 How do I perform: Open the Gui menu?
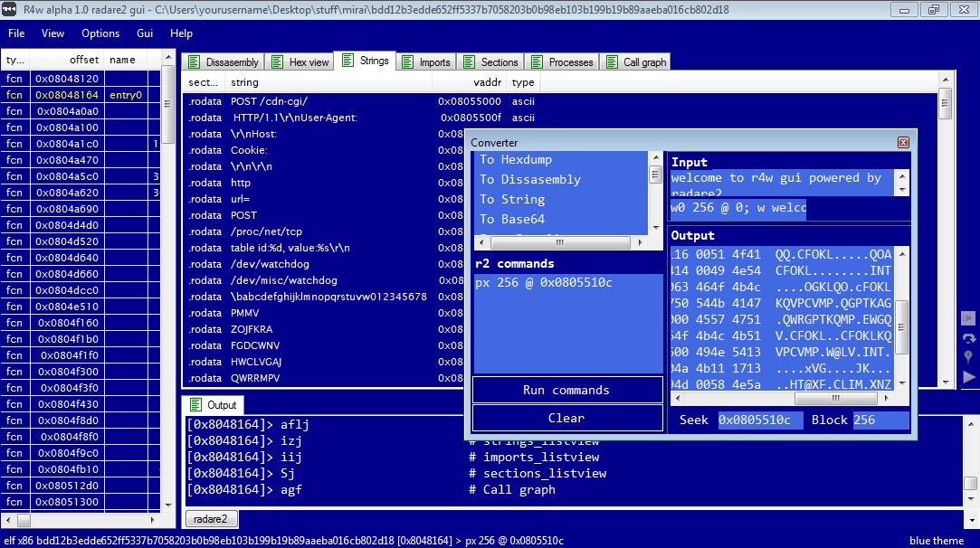(145, 33)
